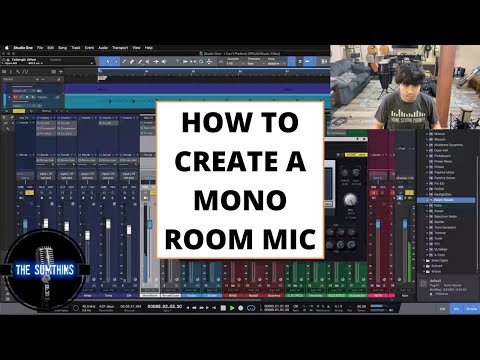Open the Arrow tool options dropdown
The image size is (480, 360).
116,61
